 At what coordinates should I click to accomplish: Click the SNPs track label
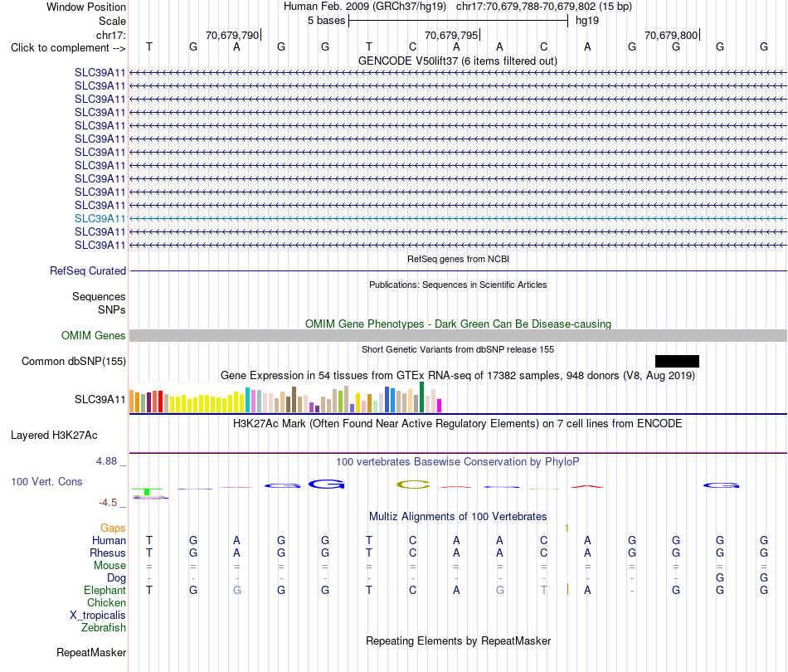(x=112, y=309)
